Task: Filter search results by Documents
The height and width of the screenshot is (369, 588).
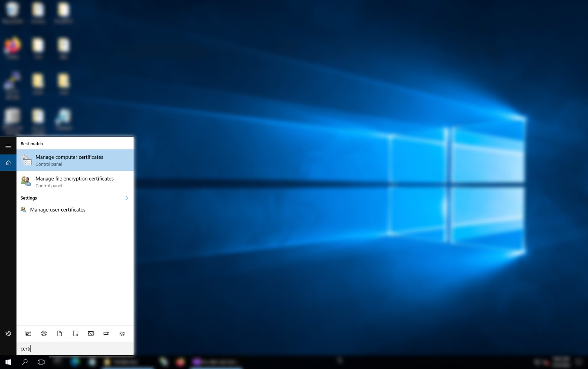Action: coord(59,333)
